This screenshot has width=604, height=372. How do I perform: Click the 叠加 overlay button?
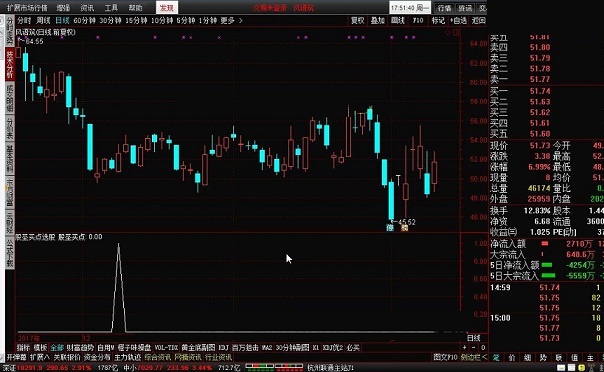[x=378, y=20]
